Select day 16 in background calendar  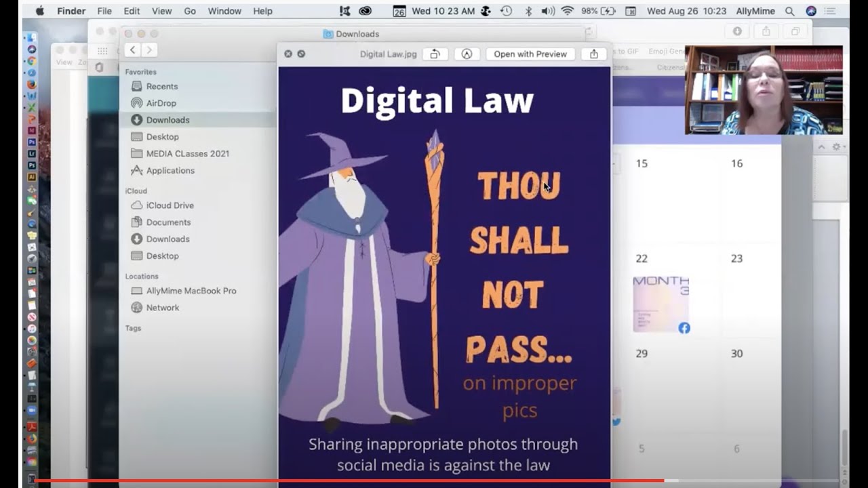point(737,163)
